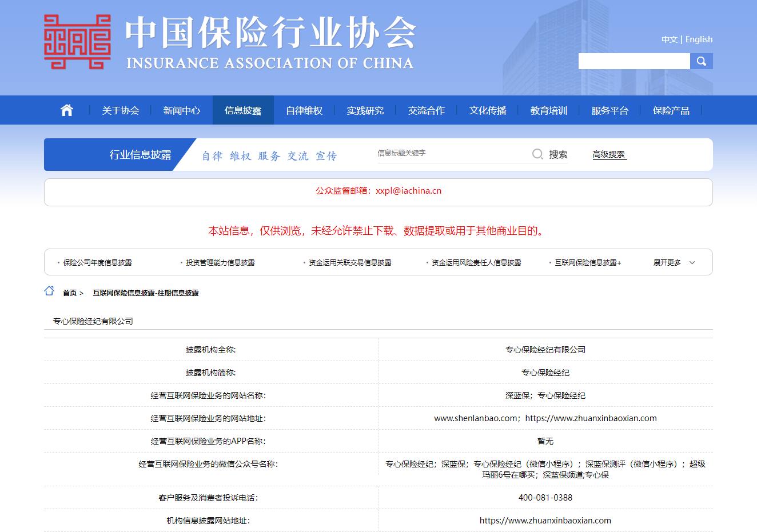This screenshot has width=757, height=532.
Task: Click the home icon in the navigation bar
Action: (x=66, y=110)
